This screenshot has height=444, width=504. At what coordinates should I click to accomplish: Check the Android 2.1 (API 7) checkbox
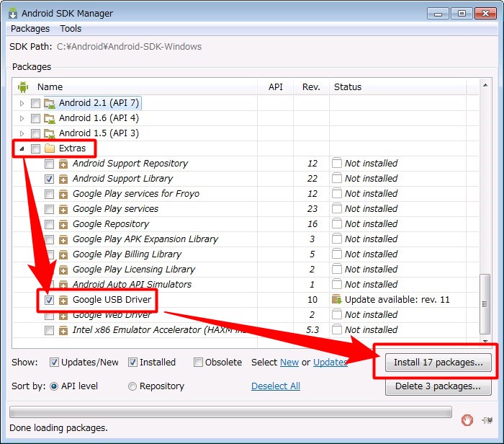tap(35, 103)
